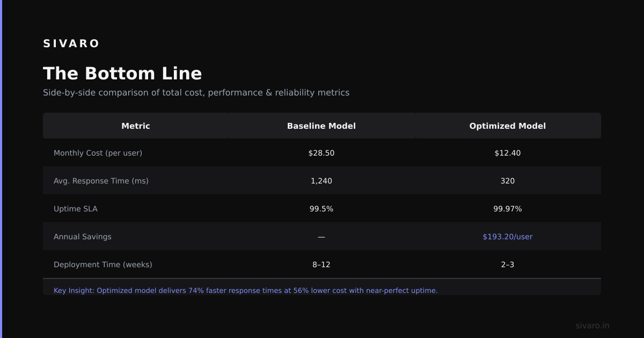Click the side-by-side comparison subtitle
Screen dimensions: 644x338
(x=196, y=93)
